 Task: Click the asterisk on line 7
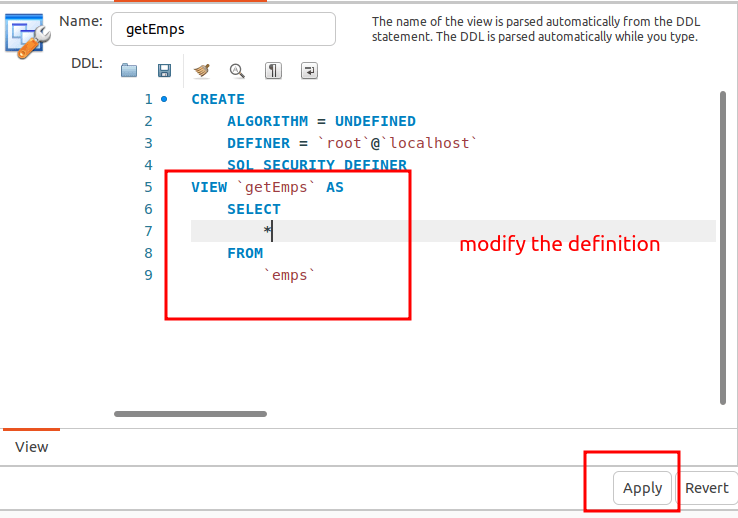267,231
